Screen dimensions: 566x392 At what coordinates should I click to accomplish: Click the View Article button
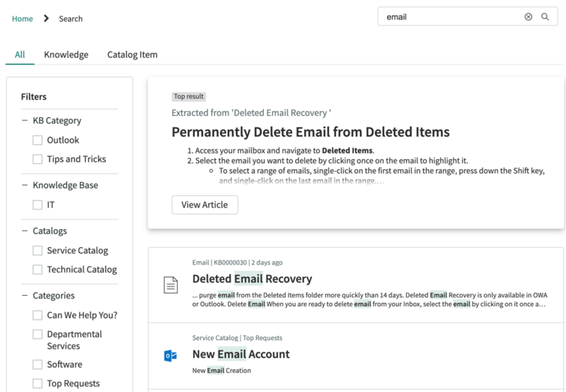click(204, 204)
